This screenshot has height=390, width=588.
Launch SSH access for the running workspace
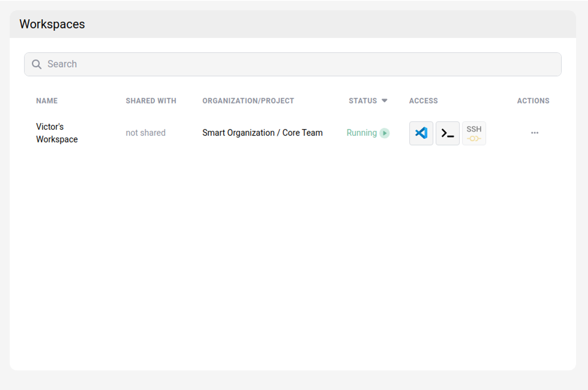pos(474,133)
